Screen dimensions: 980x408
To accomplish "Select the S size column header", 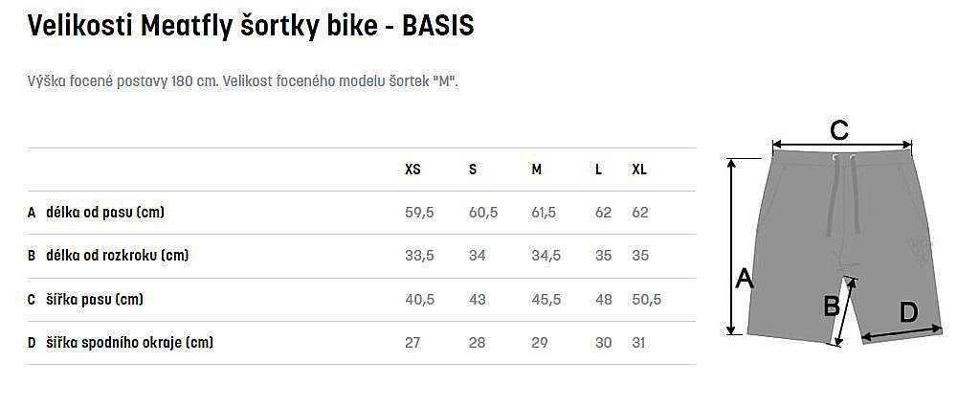I will (x=473, y=170).
